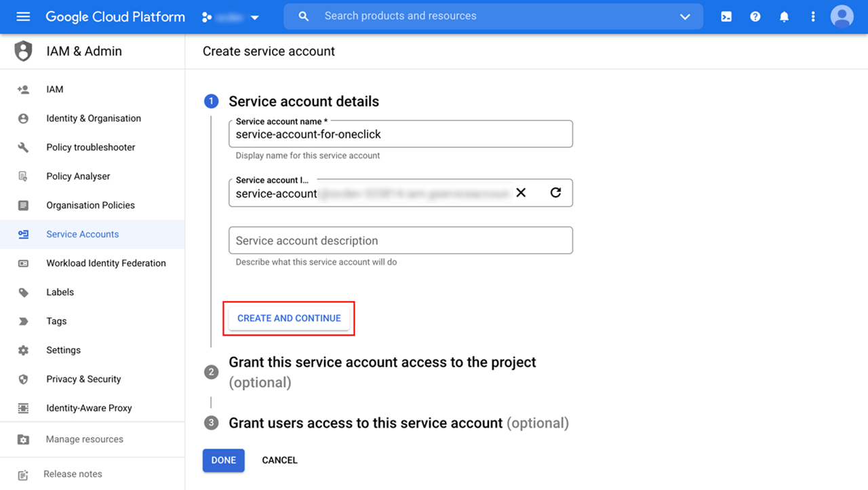Open Release notes

point(92,474)
